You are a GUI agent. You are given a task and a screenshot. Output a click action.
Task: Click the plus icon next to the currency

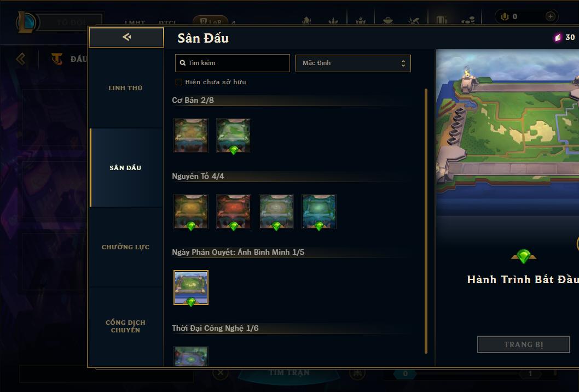coord(550,16)
